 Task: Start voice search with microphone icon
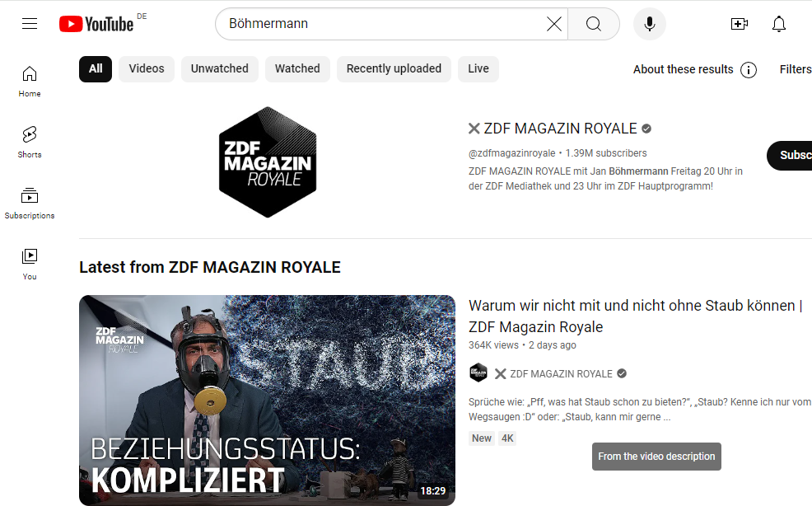[650, 24]
